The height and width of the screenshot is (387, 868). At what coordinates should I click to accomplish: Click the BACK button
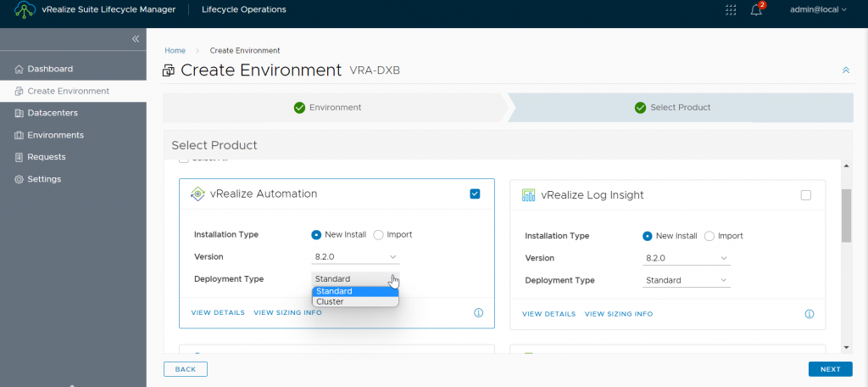tap(186, 369)
